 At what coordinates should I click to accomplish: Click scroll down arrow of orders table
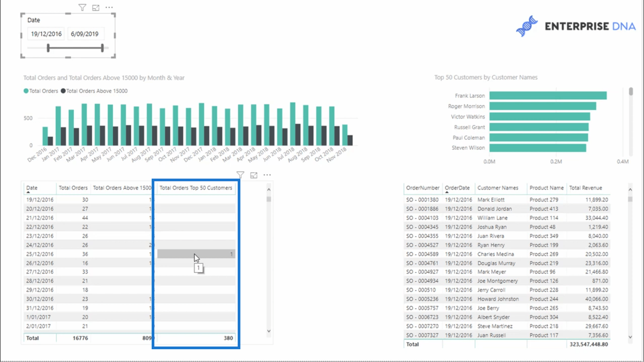tap(269, 331)
